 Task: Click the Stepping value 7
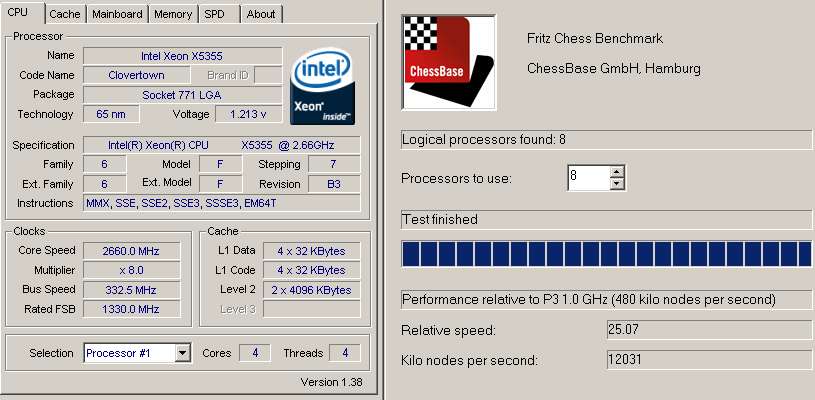pos(334,164)
